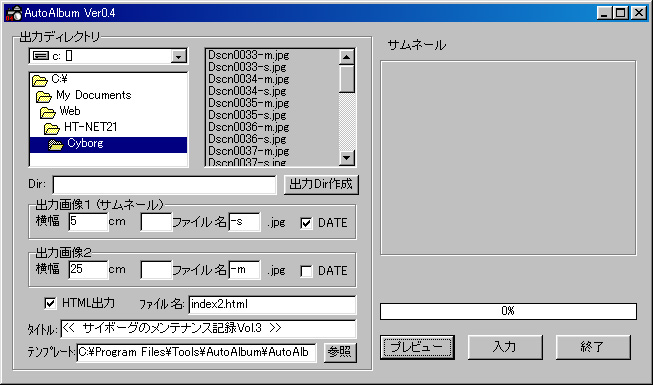653x385 pixels.
Task: Select Dscn0037-m.jpg in file list
Action: 249,152
